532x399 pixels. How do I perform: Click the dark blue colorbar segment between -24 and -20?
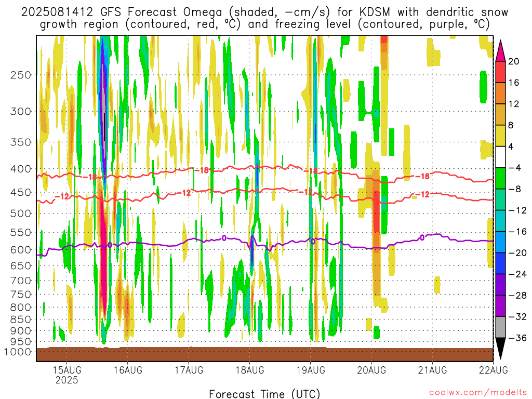(500, 263)
